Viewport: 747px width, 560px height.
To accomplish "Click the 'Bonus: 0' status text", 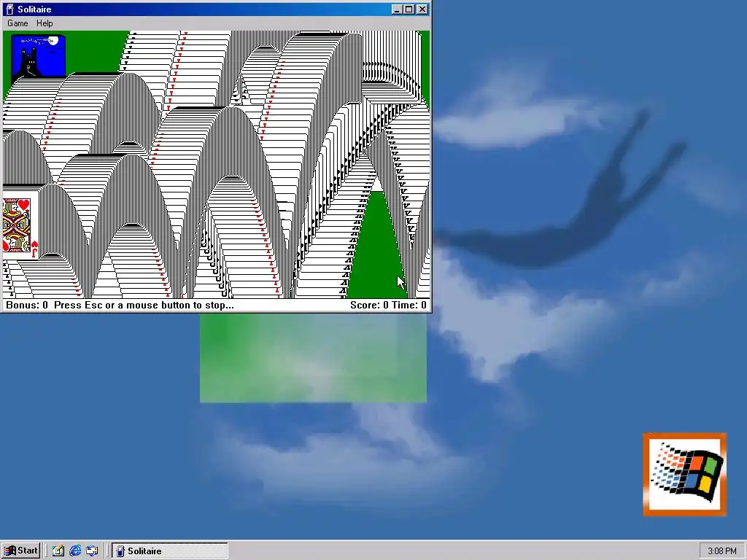I will click(x=27, y=306).
